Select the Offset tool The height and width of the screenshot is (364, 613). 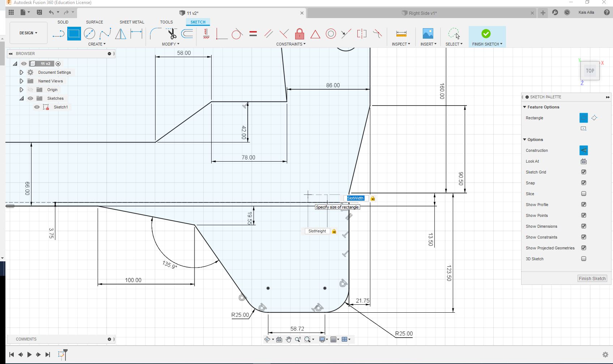[x=187, y=34]
